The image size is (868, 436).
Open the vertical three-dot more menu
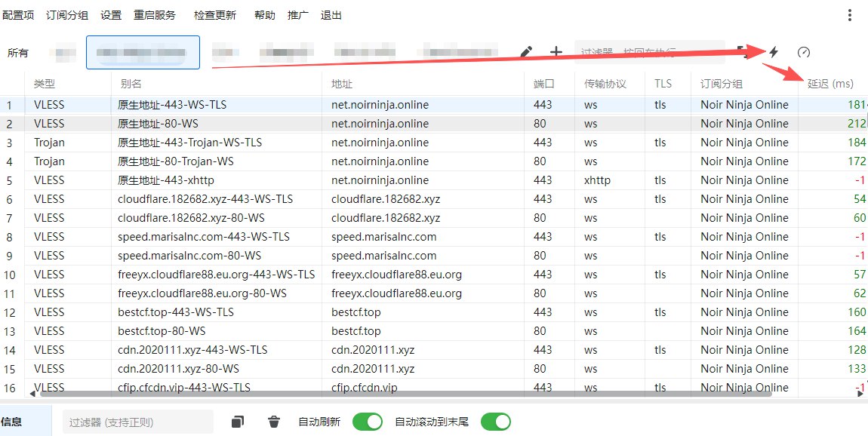click(849, 15)
